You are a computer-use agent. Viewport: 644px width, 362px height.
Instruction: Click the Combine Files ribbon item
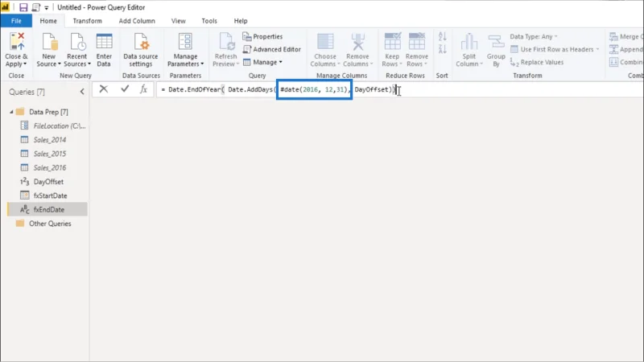[626, 62]
